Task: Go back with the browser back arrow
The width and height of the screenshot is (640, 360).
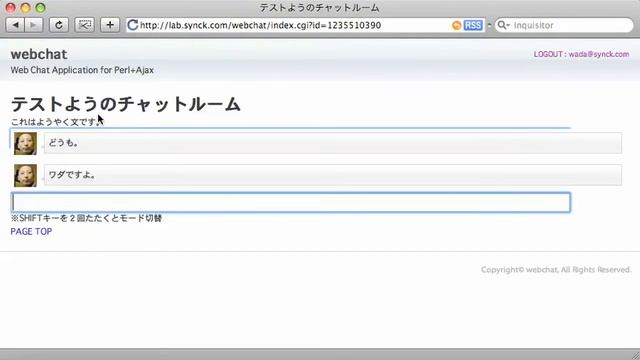Action: tap(16, 25)
